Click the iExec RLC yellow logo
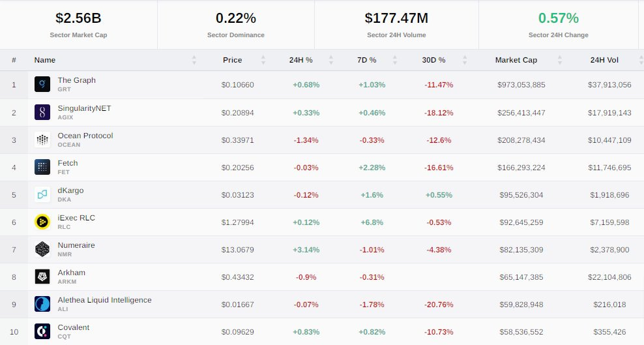The image size is (644, 345). (42, 222)
